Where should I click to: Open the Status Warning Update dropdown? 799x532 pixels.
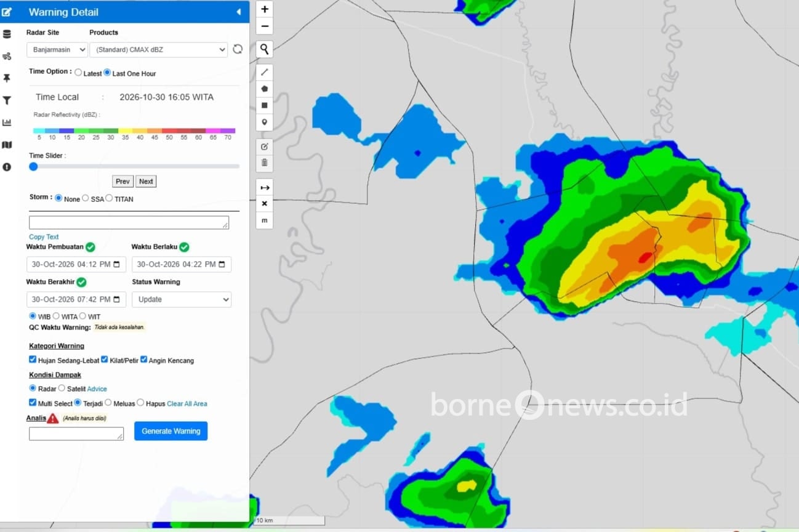(182, 299)
